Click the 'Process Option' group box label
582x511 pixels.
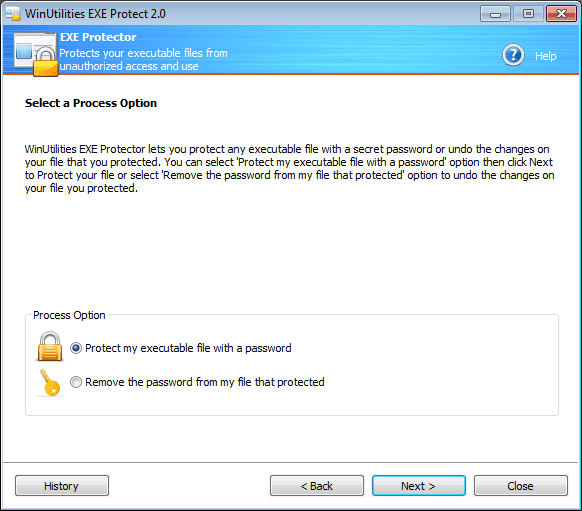[x=69, y=315]
